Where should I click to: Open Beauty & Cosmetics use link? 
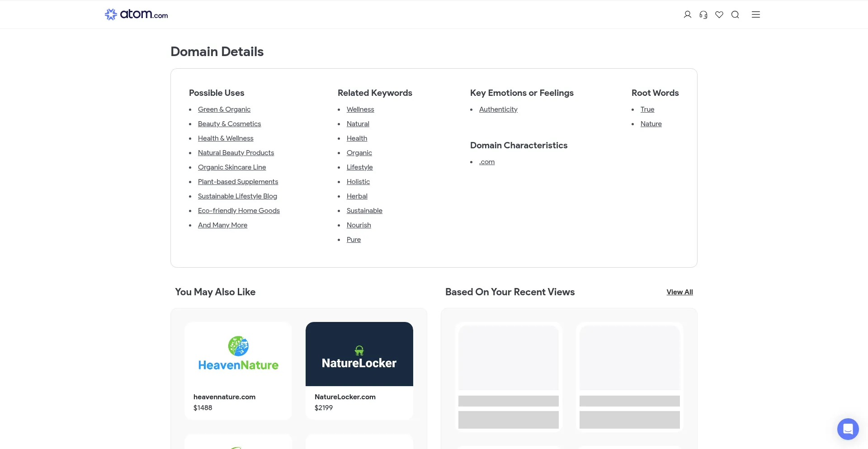tap(229, 124)
